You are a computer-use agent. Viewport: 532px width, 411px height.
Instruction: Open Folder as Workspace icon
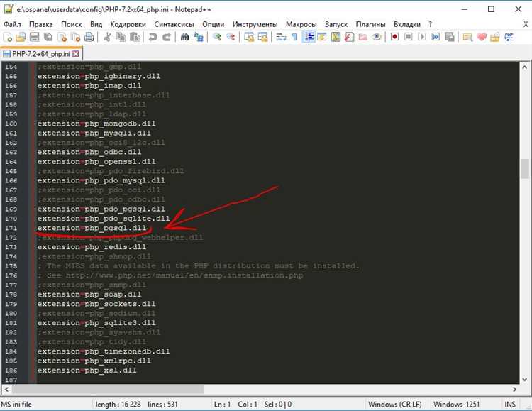pyautogui.click(x=362, y=37)
